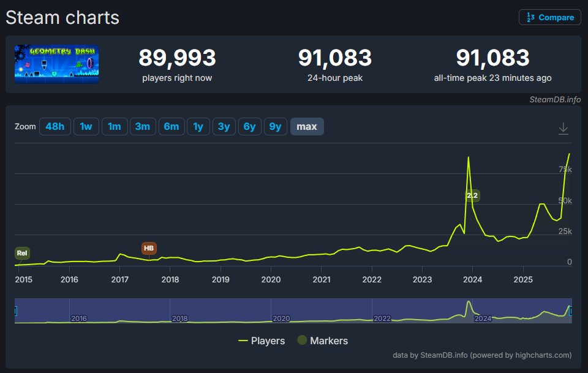This screenshot has width=588, height=373.
Task: Open the Compare tool
Action: coord(549,17)
